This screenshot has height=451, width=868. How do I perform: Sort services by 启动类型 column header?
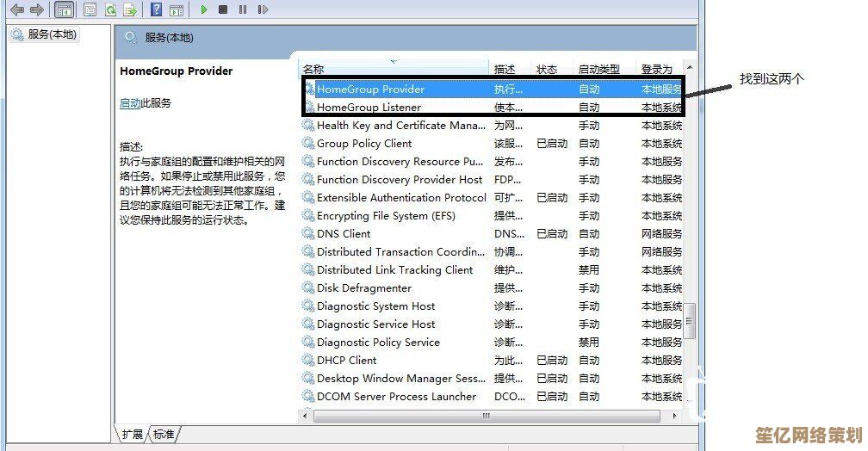[x=598, y=69]
